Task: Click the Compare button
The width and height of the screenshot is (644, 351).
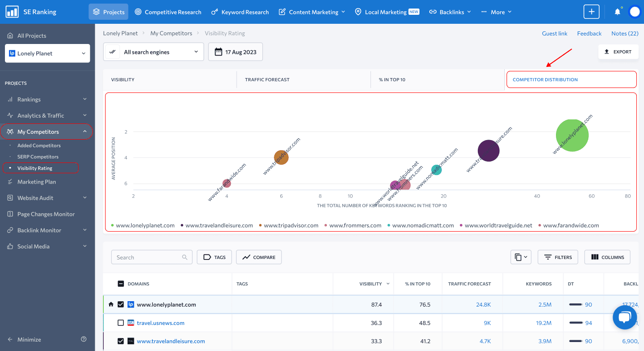Action: [x=259, y=257]
